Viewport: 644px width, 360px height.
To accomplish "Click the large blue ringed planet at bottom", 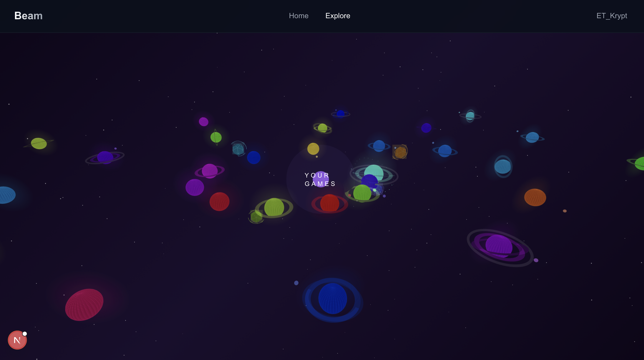I will pyautogui.click(x=333, y=299).
